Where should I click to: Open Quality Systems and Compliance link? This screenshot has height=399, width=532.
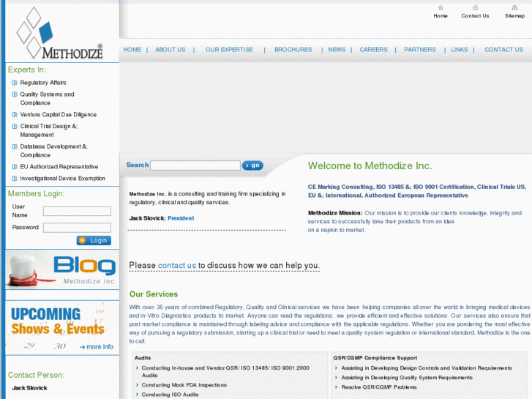click(47, 99)
